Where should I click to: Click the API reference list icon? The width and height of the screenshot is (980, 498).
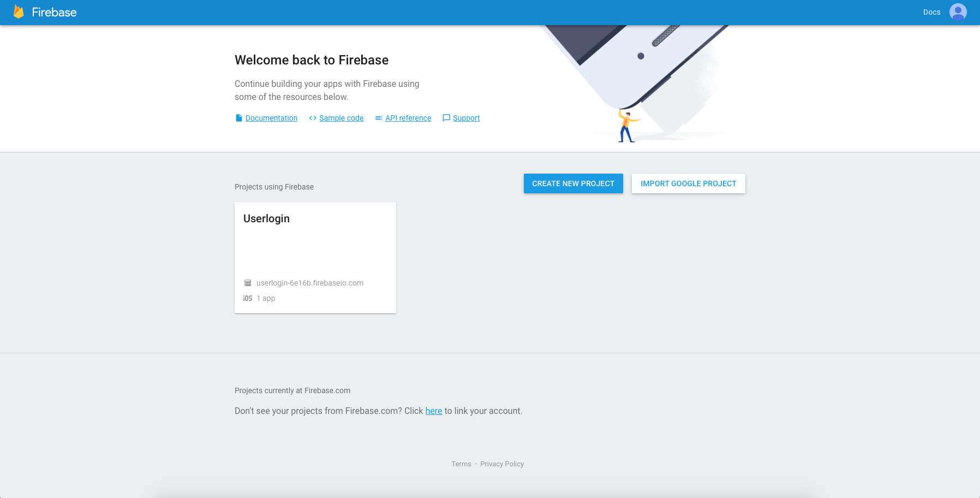click(x=379, y=118)
